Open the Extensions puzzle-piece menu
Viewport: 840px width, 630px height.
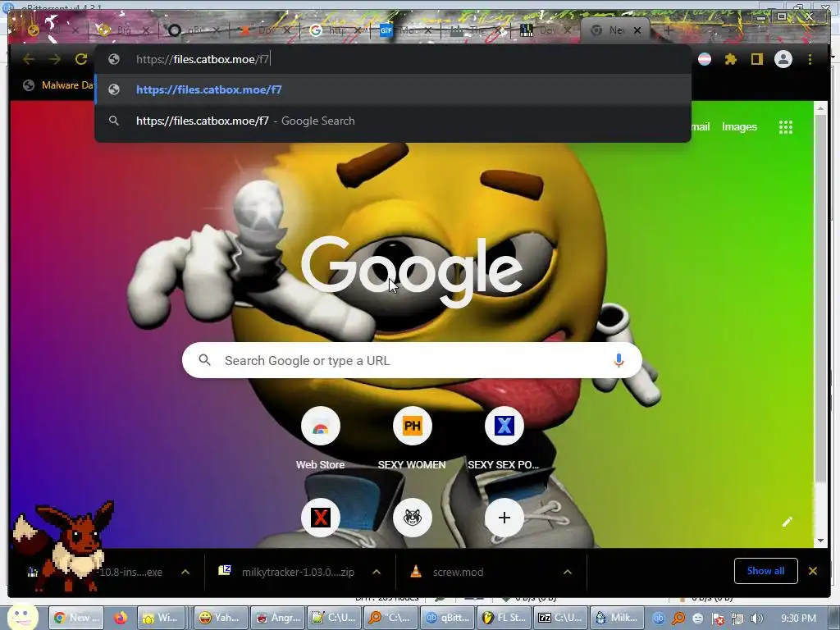click(x=731, y=59)
